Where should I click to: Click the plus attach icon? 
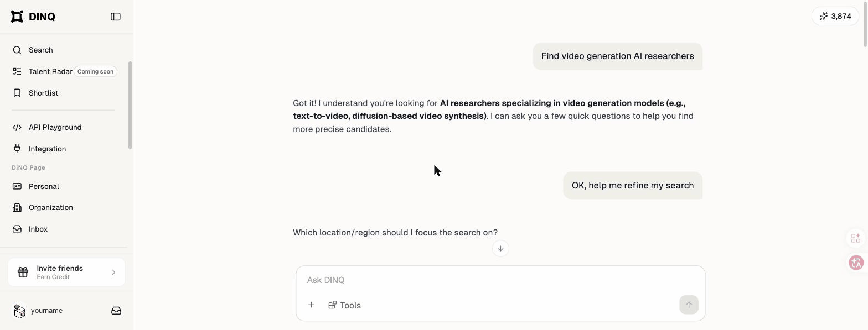311,305
